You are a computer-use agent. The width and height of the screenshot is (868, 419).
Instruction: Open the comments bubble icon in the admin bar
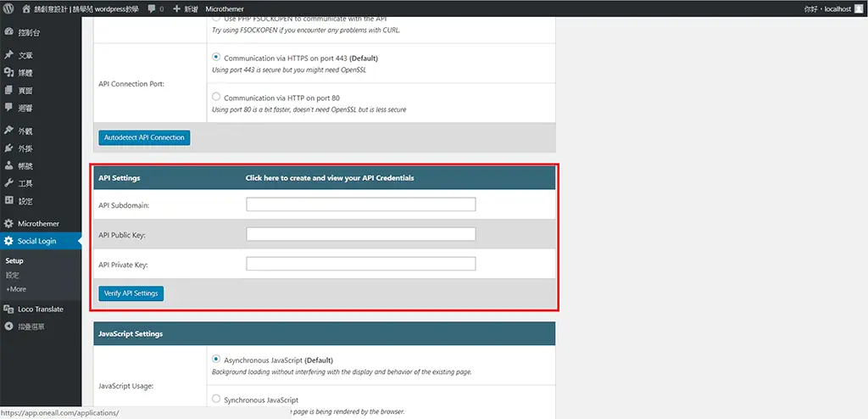[152, 8]
